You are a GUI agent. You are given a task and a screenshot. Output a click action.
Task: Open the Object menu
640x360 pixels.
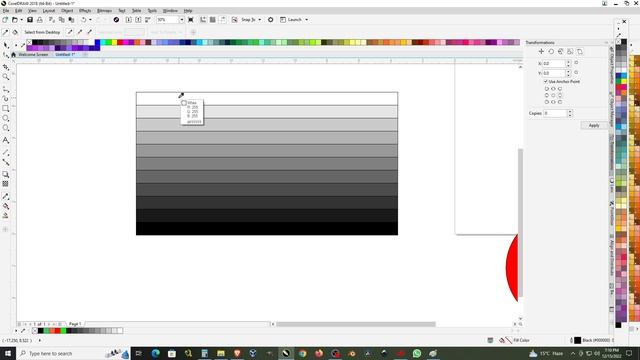67,11
